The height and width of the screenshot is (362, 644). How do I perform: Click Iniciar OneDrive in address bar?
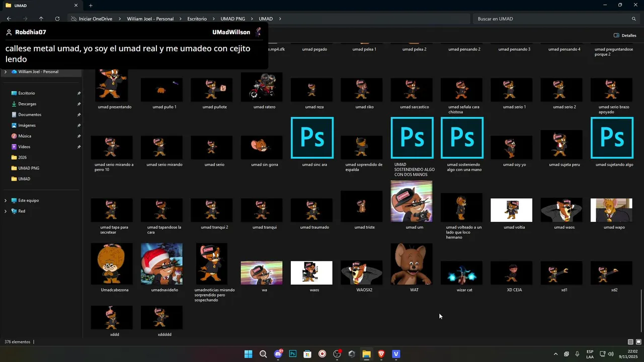click(95, 19)
